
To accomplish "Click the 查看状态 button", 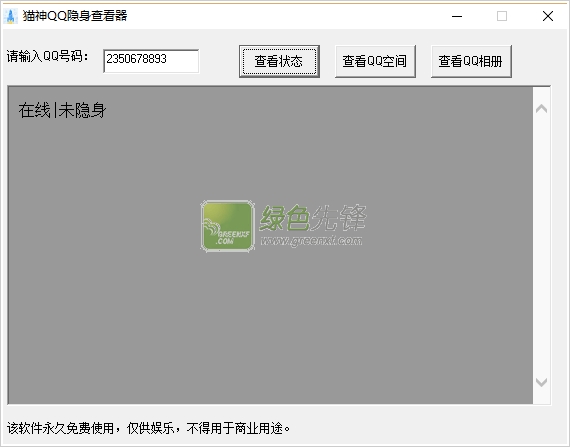I will (x=279, y=61).
